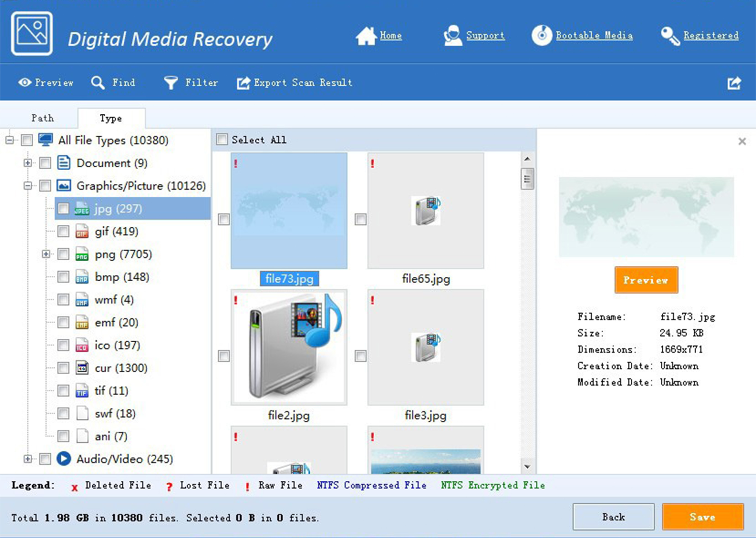
Task: Click the Bootable Media disc icon
Action: (x=542, y=36)
